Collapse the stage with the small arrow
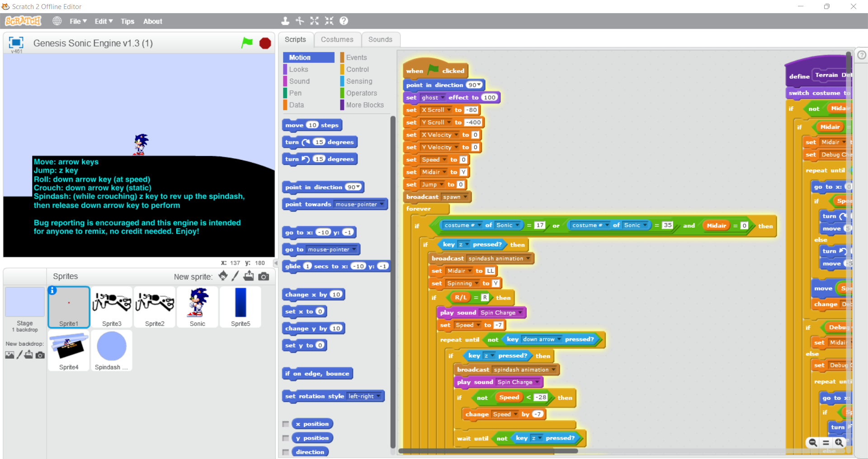 tap(275, 262)
